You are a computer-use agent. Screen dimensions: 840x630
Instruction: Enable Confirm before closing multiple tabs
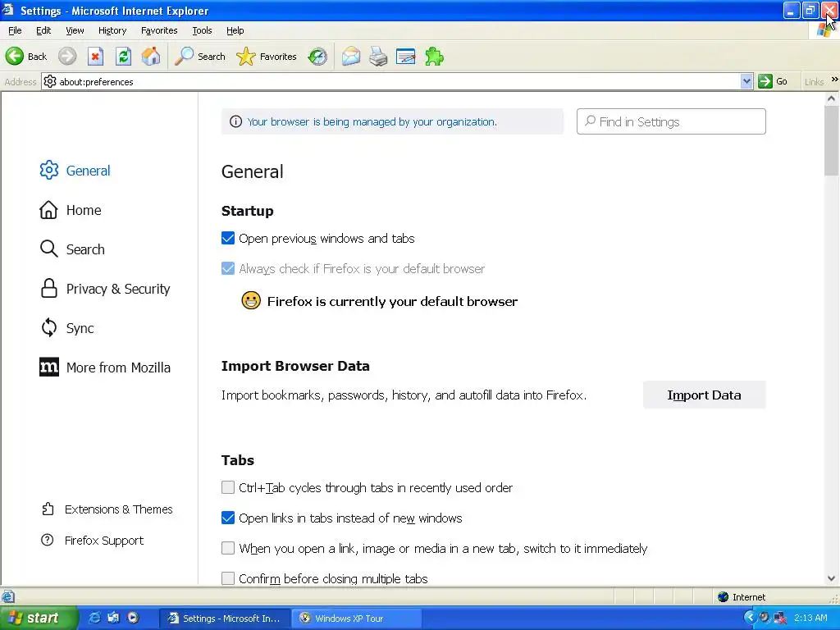pyautogui.click(x=228, y=578)
